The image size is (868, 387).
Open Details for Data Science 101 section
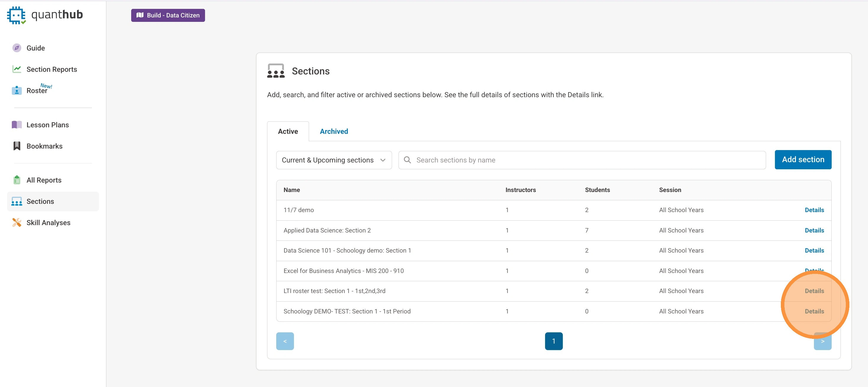pyautogui.click(x=814, y=250)
